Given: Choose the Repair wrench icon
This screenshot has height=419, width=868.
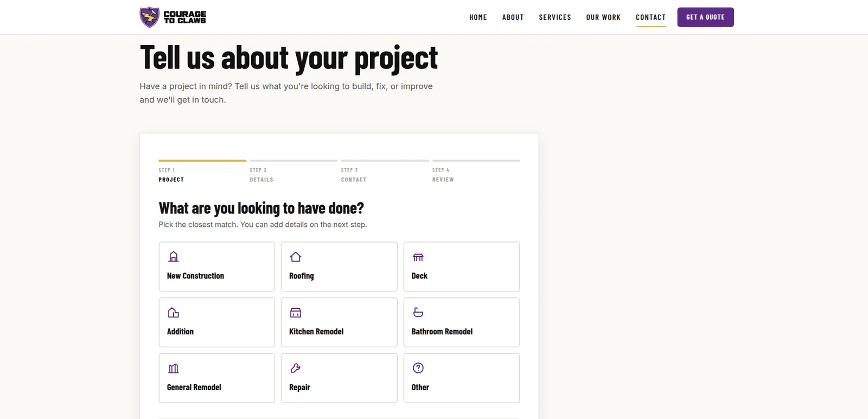Looking at the screenshot, I should (x=296, y=369).
